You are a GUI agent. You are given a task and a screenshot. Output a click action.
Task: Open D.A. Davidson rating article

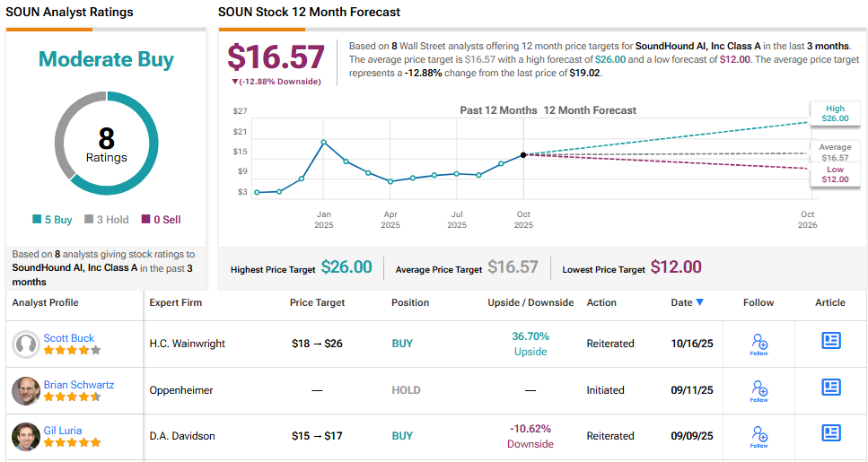point(830,433)
